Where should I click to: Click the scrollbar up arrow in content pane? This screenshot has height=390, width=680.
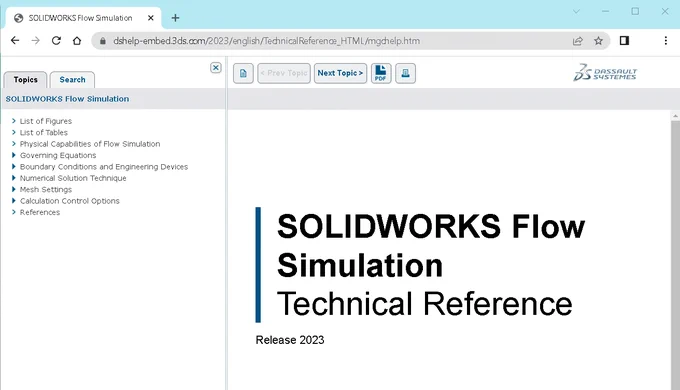pos(675,116)
